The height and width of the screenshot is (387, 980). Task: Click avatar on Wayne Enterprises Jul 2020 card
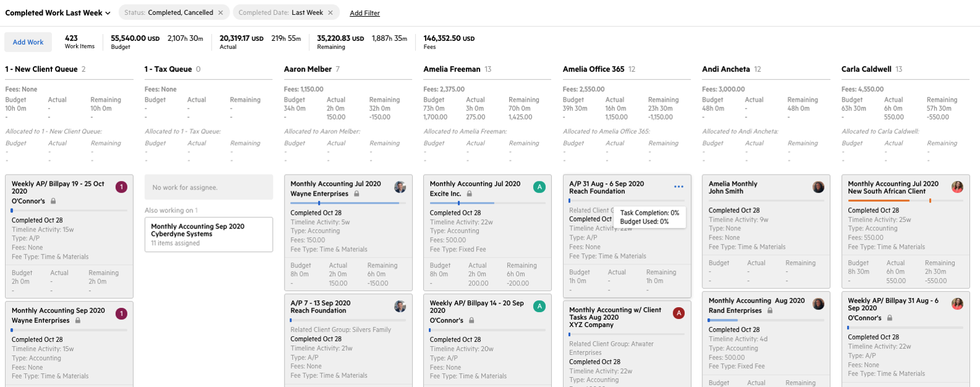(x=400, y=187)
